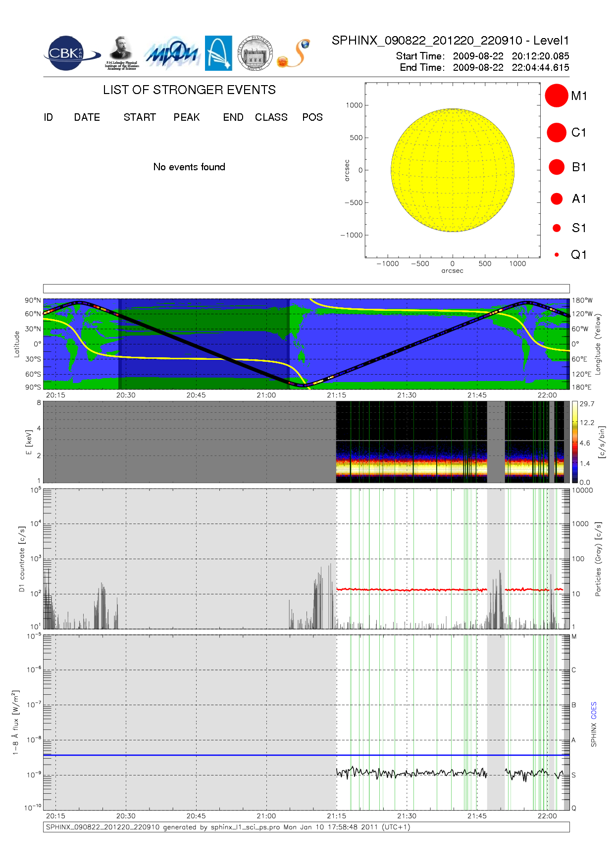Click the Lebedev Physical Institute portrait logo
Screen dimensions: 614x868
click(x=121, y=53)
